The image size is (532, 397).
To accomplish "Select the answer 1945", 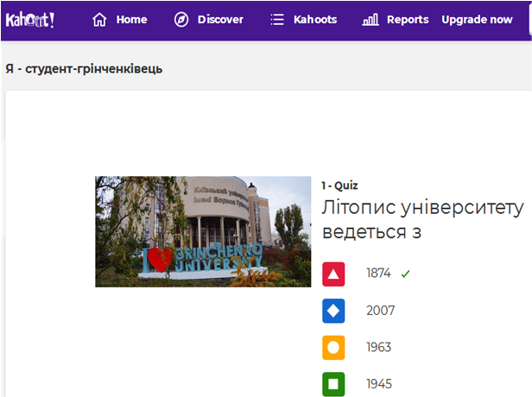I will pos(379,384).
